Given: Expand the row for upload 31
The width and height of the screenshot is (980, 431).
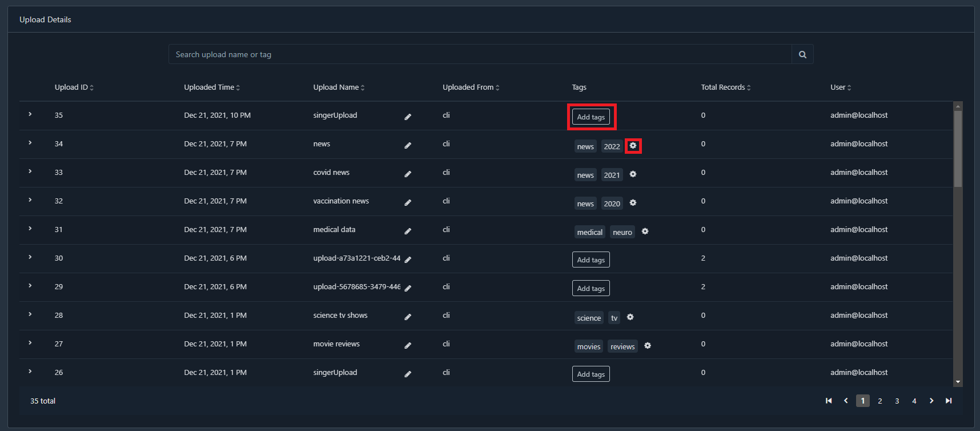Looking at the screenshot, I should click(x=30, y=229).
